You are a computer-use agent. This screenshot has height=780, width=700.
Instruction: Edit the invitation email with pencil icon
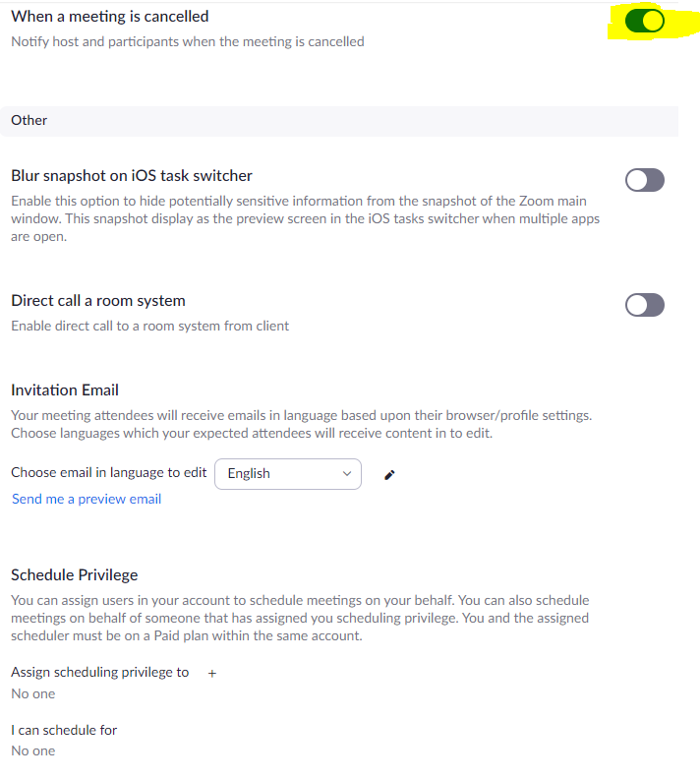pos(389,475)
